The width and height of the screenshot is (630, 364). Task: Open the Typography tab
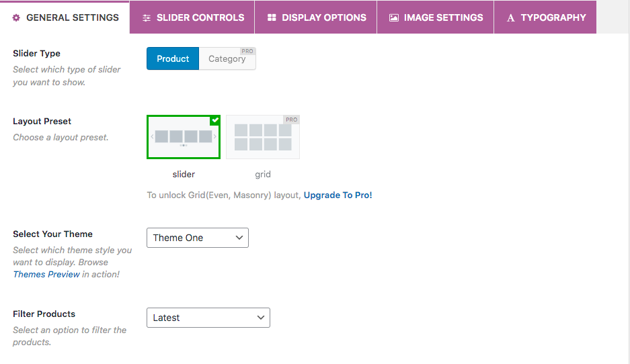pyautogui.click(x=545, y=17)
